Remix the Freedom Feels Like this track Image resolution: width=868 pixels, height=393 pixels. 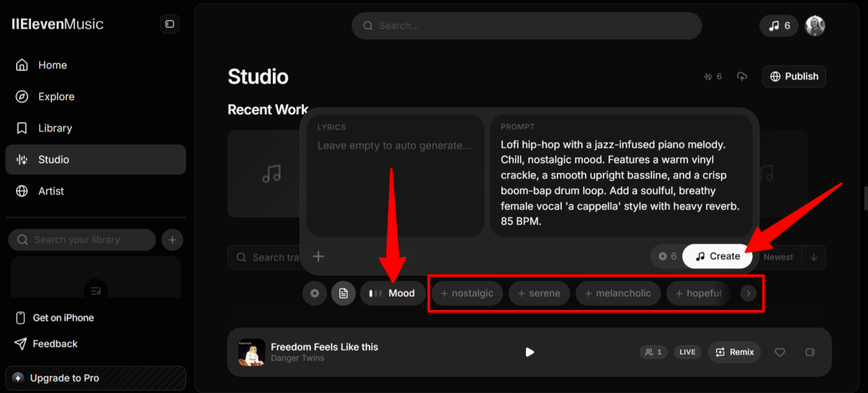pyautogui.click(x=734, y=352)
